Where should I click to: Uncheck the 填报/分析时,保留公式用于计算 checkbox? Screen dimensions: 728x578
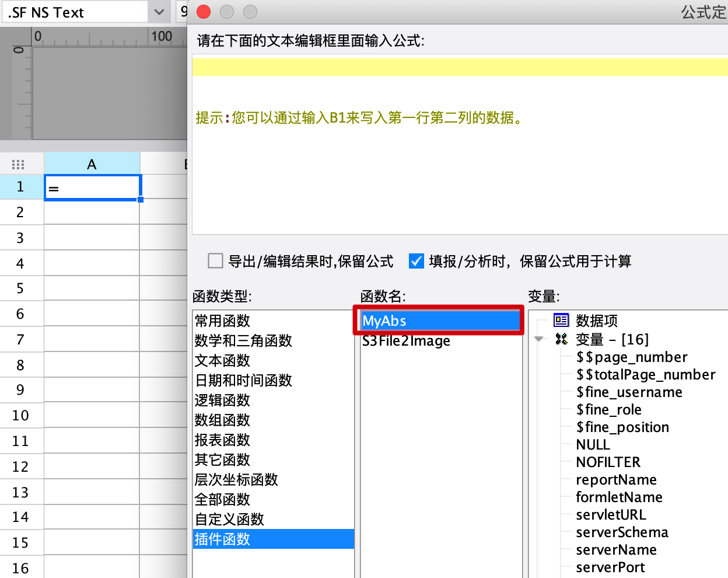point(416,260)
